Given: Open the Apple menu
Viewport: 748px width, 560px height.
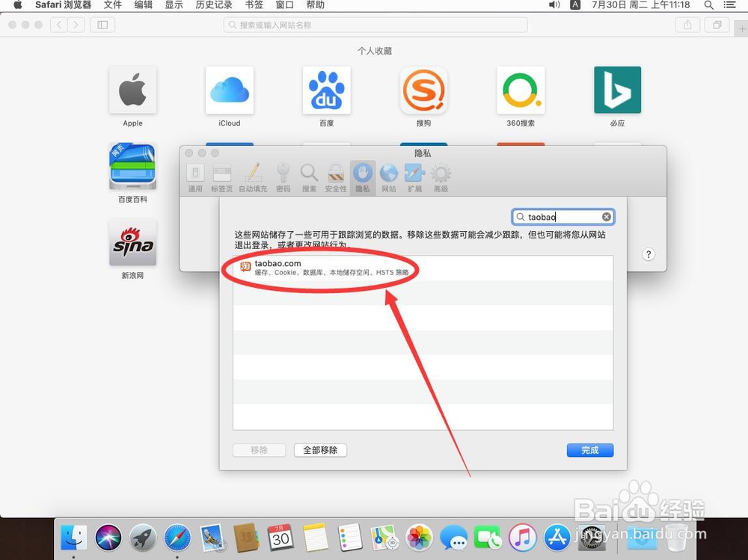Looking at the screenshot, I should (x=18, y=5).
